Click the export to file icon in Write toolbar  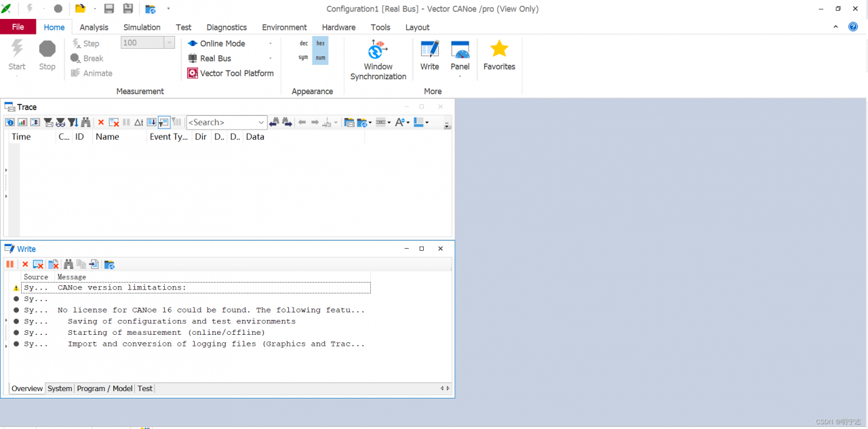click(x=94, y=264)
